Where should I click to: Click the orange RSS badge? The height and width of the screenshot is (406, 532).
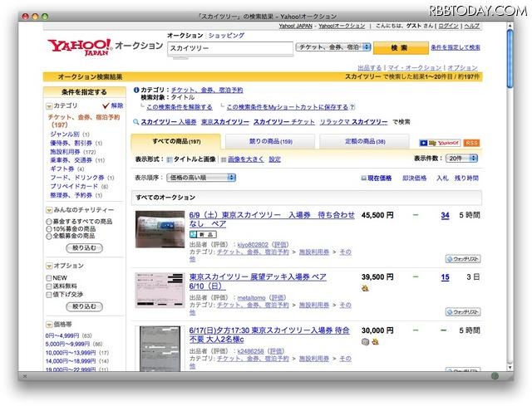point(471,143)
